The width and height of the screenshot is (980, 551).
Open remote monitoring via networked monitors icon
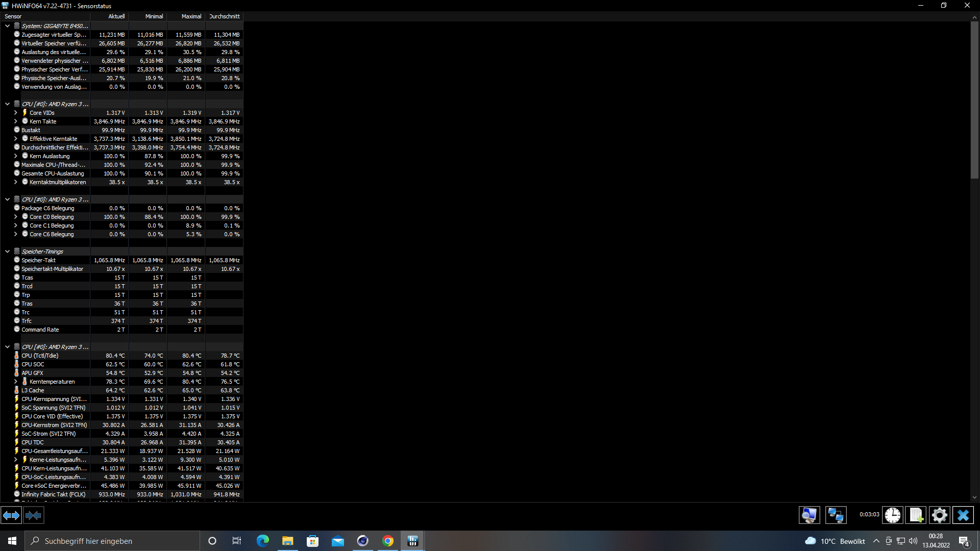tap(836, 515)
